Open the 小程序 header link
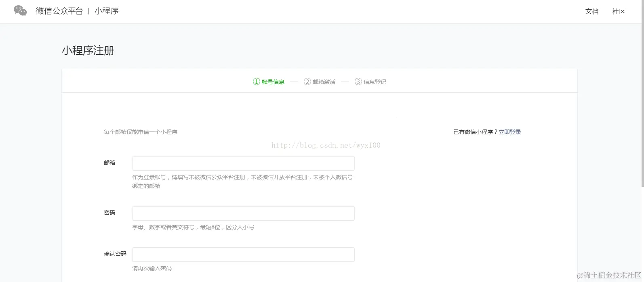This screenshot has height=282, width=644. coord(107,11)
